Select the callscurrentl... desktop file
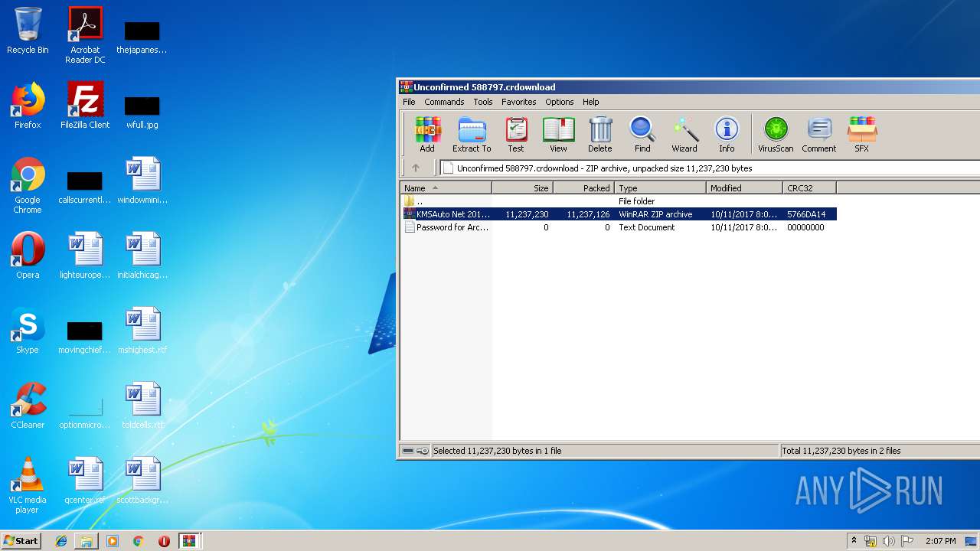 [85, 187]
